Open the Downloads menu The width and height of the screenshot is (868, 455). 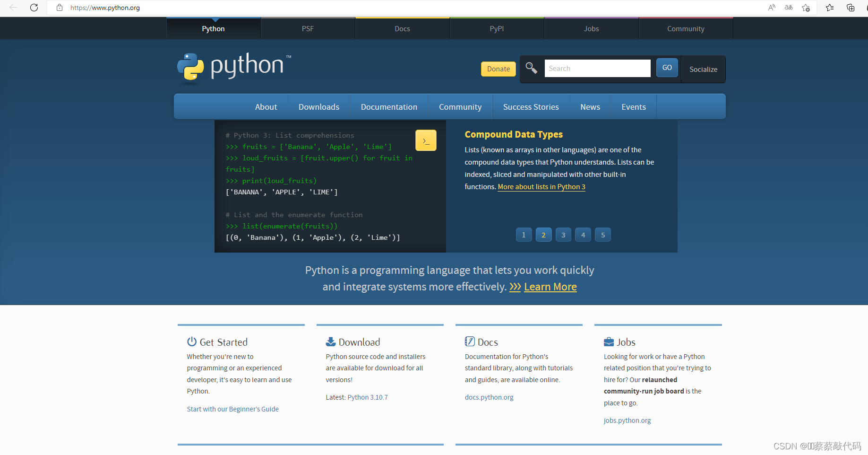(319, 107)
